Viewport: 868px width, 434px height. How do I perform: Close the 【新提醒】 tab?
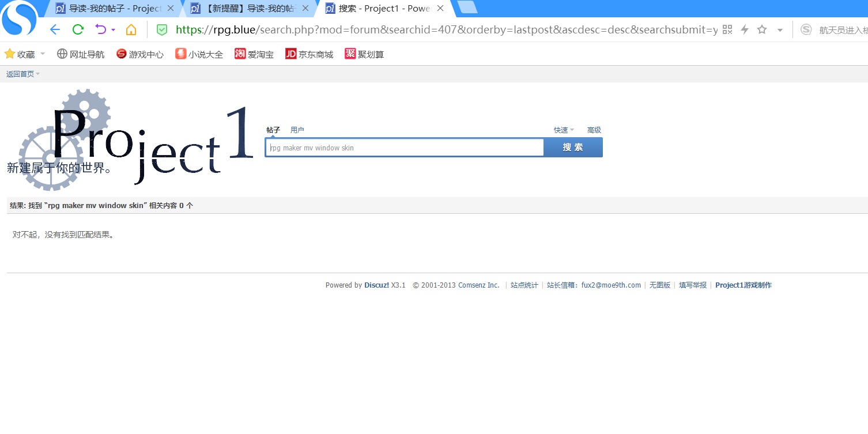tap(305, 9)
